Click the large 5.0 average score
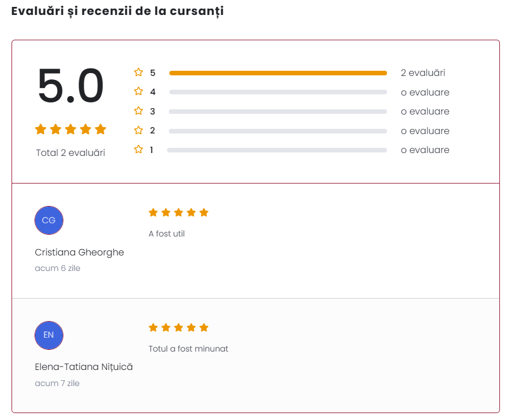Screen dimensions: 508x420 pyautogui.click(x=70, y=86)
